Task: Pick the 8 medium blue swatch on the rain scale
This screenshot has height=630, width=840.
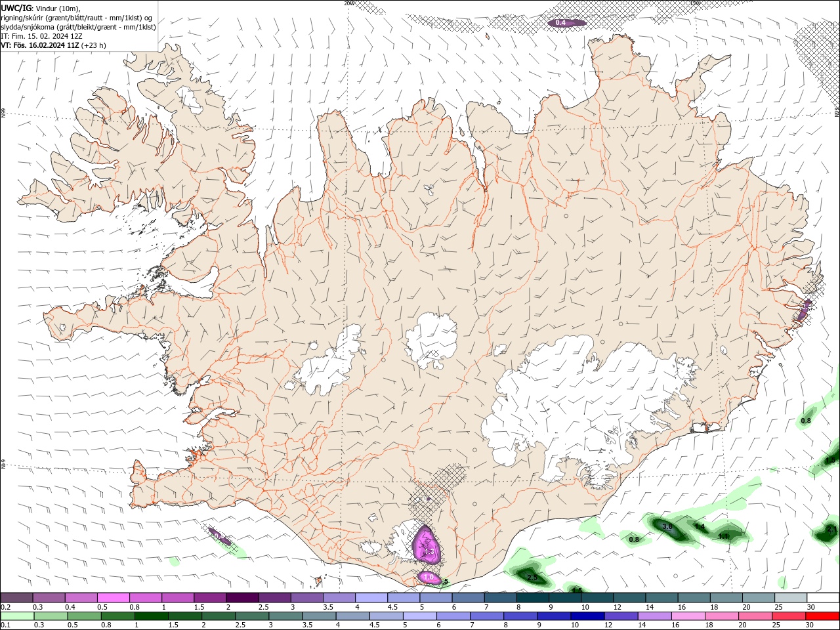Action: (520, 616)
